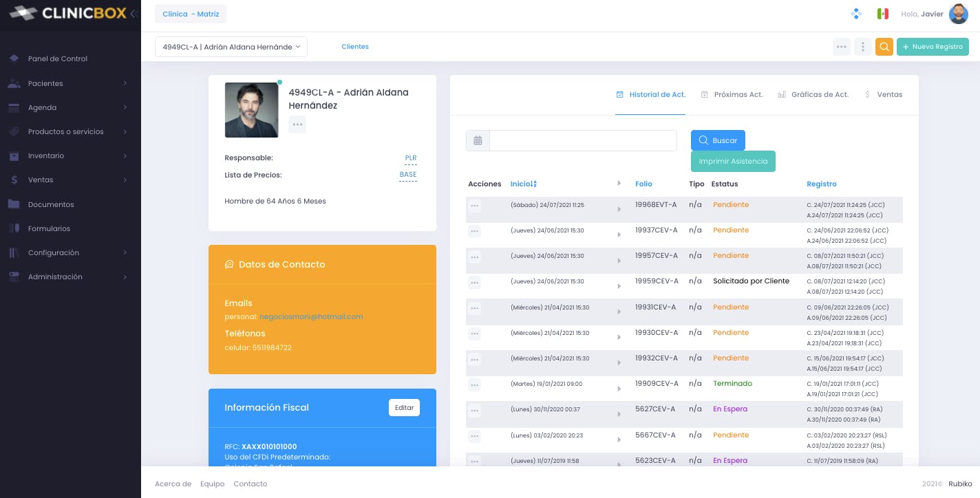The image size is (980, 498).
Task: Expand the Inventario submenu arrow
Action: pos(125,156)
